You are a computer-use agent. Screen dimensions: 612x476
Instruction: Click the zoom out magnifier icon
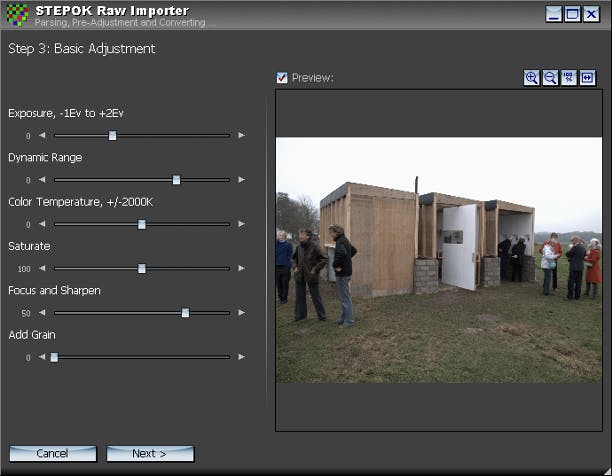550,78
